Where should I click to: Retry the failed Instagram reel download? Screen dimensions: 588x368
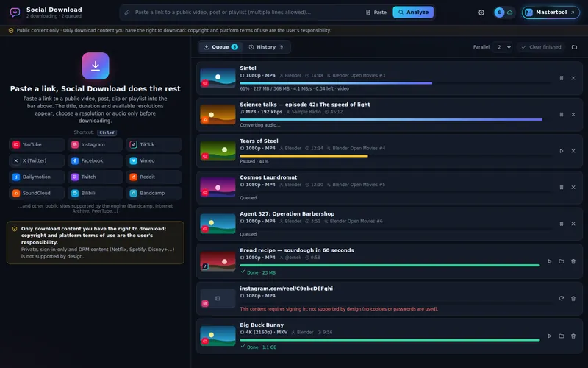point(562,299)
